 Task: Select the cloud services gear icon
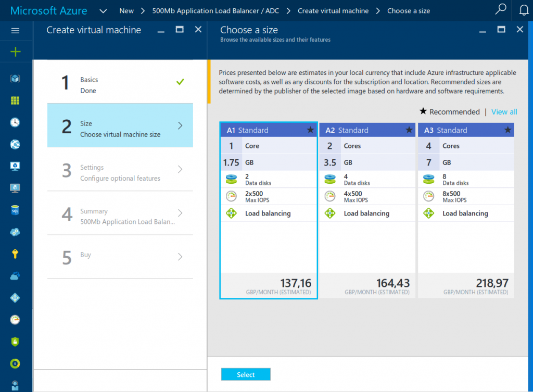(x=16, y=232)
